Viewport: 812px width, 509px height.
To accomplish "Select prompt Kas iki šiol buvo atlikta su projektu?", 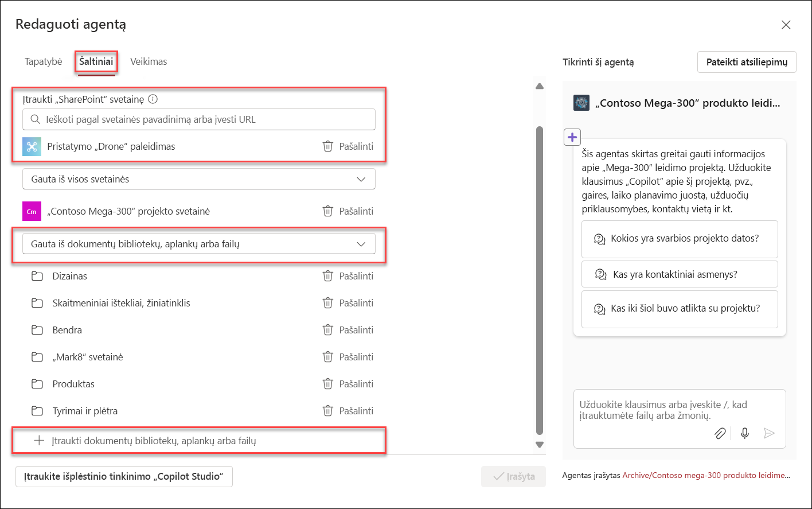I will tap(680, 309).
